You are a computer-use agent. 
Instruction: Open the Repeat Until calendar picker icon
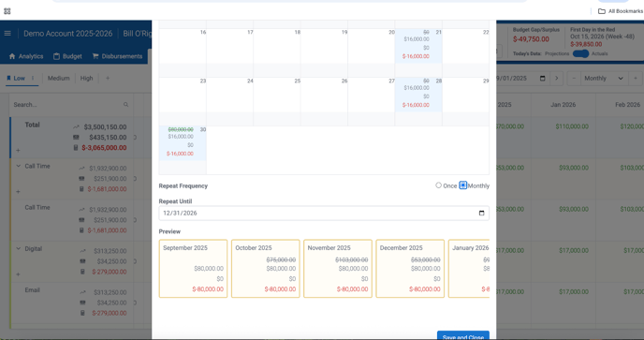[481, 213]
